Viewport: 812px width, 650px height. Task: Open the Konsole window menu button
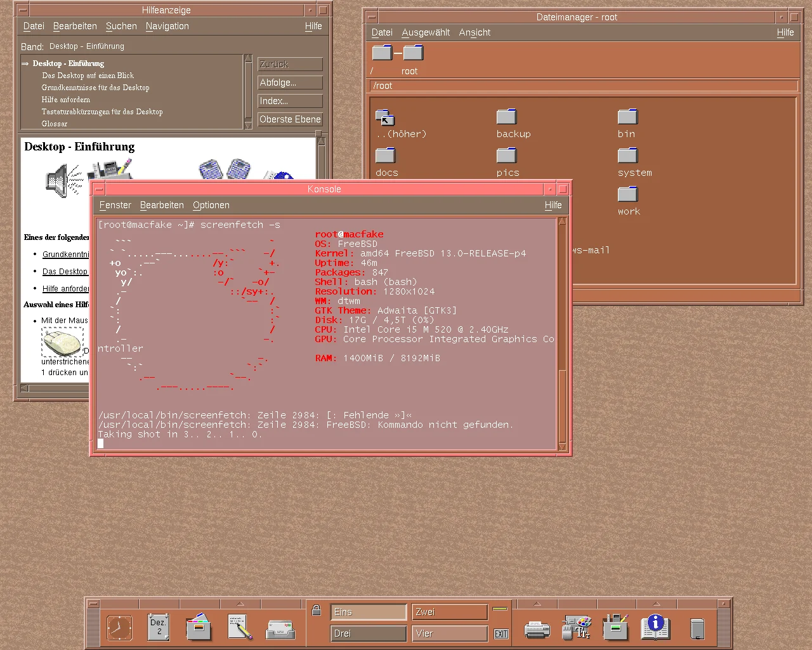(x=98, y=189)
